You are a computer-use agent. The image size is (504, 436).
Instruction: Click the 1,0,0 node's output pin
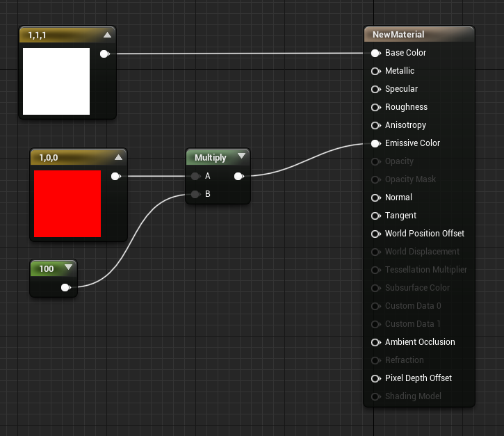click(x=115, y=176)
